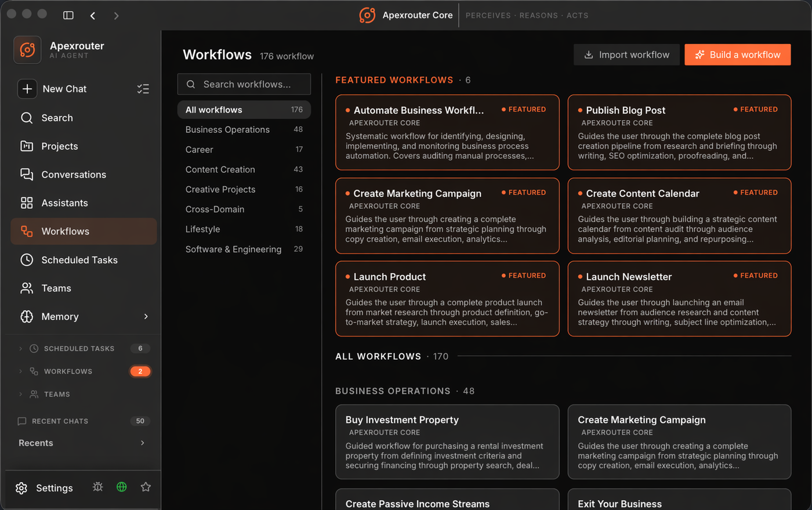The height and width of the screenshot is (510, 812).
Task: Expand the Recents chevron
Action: click(143, 443)
